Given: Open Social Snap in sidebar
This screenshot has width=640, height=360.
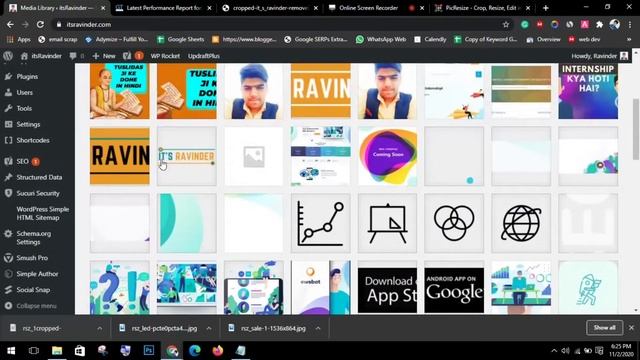Looking at the screenshot, I should pos(33,289).
